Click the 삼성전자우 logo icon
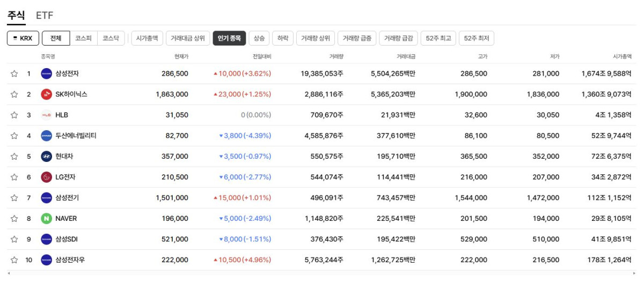This screenshot has width=644, height=282. click(x=46, y=260)
